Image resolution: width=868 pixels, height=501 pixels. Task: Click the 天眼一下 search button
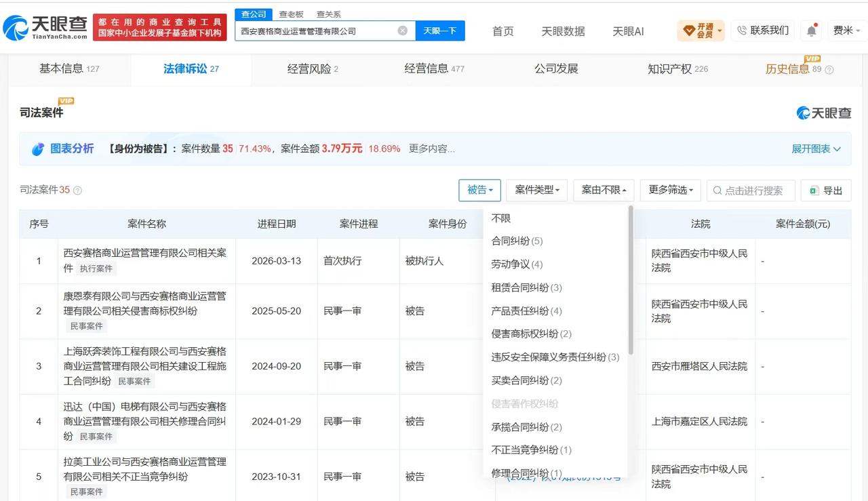(x=440, y=31)
